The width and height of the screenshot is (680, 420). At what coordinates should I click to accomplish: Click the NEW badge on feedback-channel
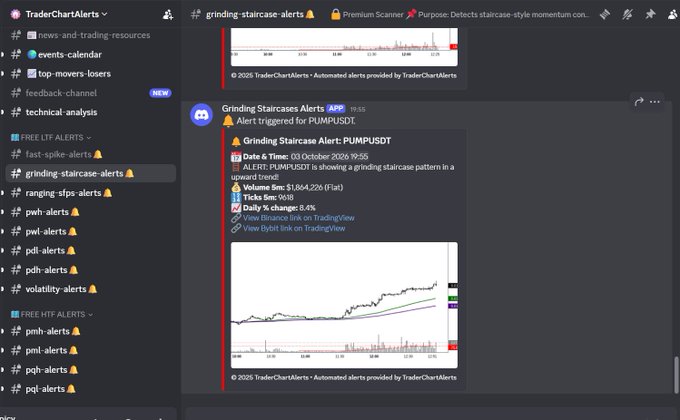(x=160, y=93)
